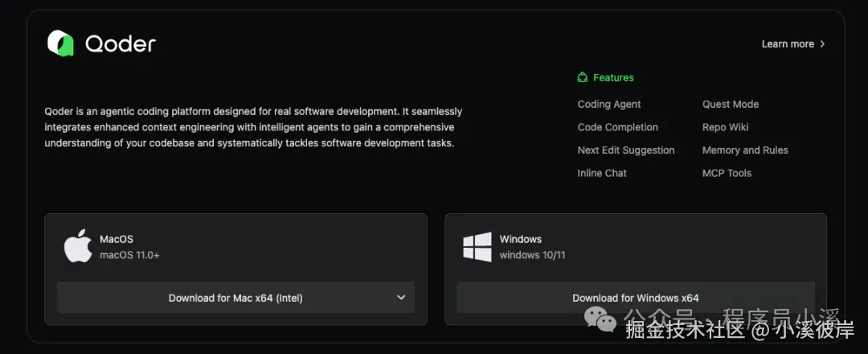
Task: Click the Qoder logo icon
Action: tap(60, 43)
